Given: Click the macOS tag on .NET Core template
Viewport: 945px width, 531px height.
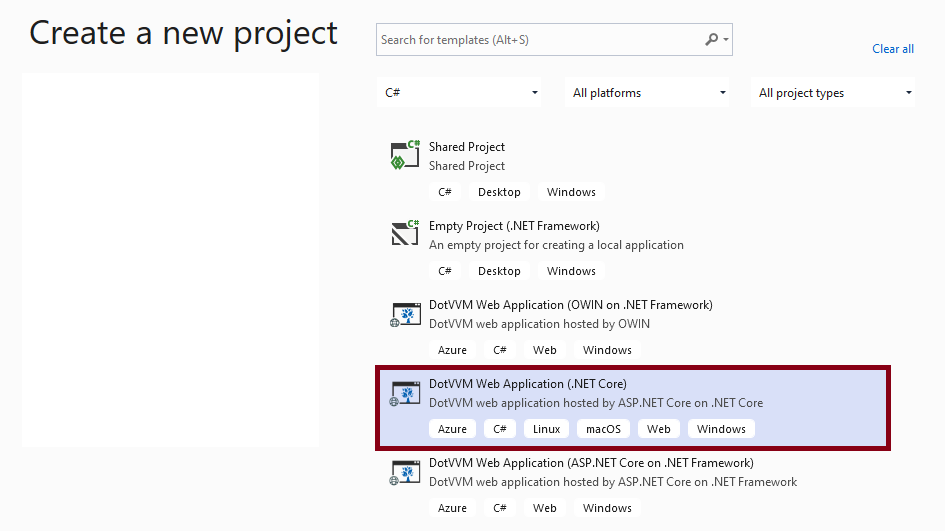Looking at the screenshot, I should coord(603,429).
